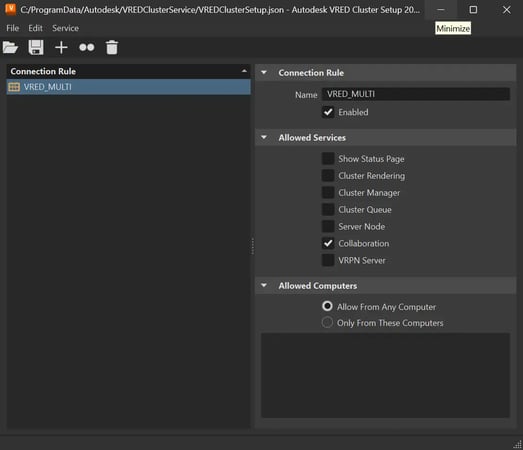Add a new connection rule with plus icon

click(61, 48)
